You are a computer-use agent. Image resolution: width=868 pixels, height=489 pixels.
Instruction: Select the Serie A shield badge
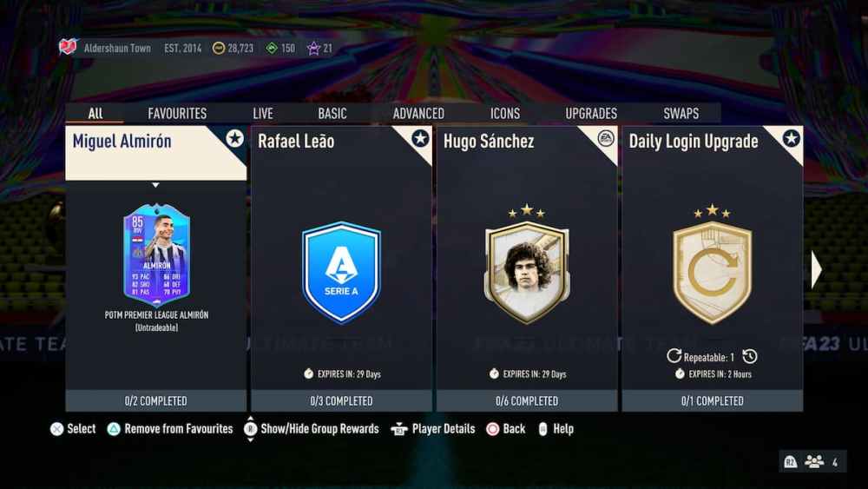click(341, 272)
